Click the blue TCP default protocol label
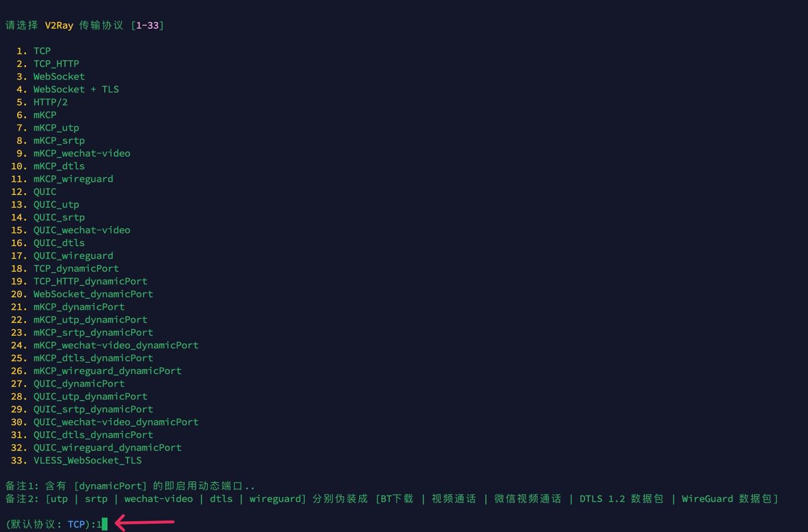The width and height of the screenshot is (808, 532). [76, 524]
